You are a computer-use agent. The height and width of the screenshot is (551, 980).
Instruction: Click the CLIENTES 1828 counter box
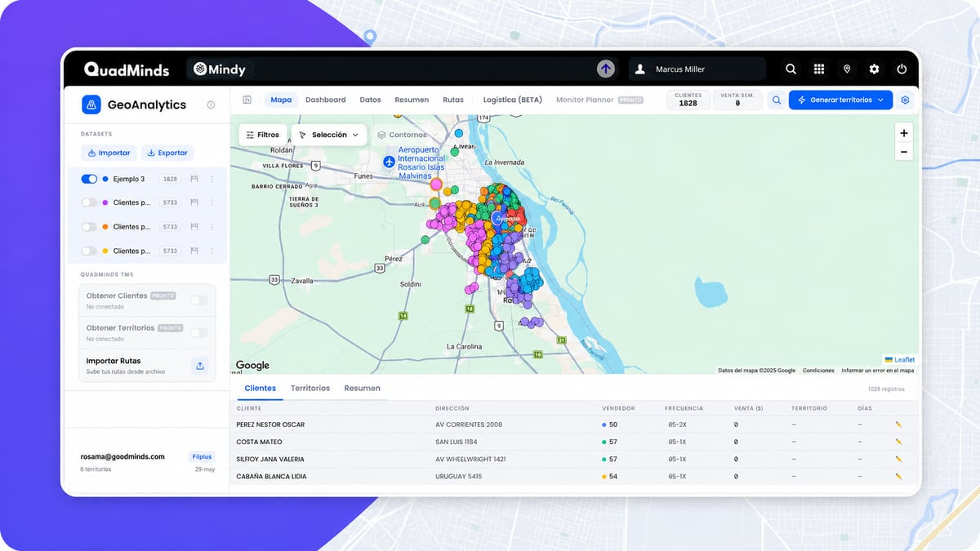pyautogui.click(x=688, y=100)
